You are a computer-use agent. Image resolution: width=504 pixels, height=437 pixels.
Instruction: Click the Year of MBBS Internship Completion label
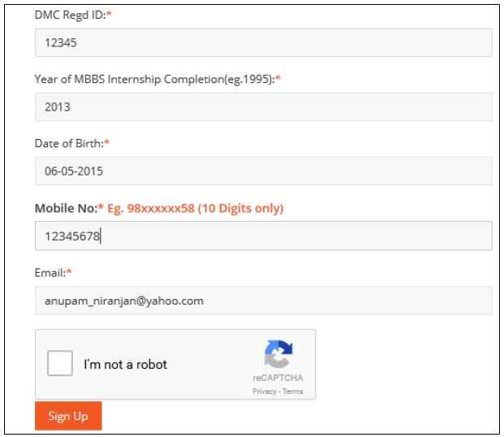(x=154, y=79)
